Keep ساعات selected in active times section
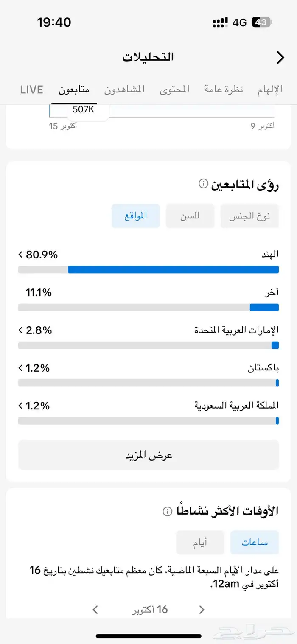This screenshot has width=297, height=644. [254, 542]
